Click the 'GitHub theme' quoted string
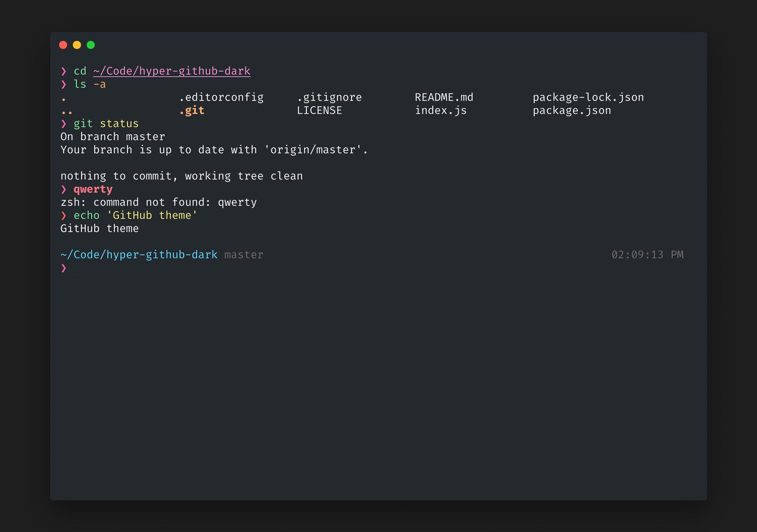Viewport: 757px width, 532px height. coord(152,215)
